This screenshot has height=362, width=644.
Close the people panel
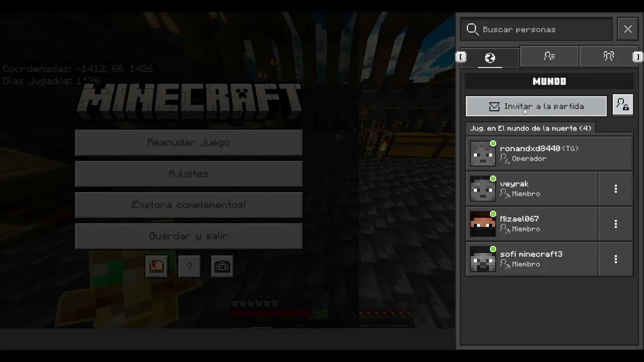click(x=628, y=29)
